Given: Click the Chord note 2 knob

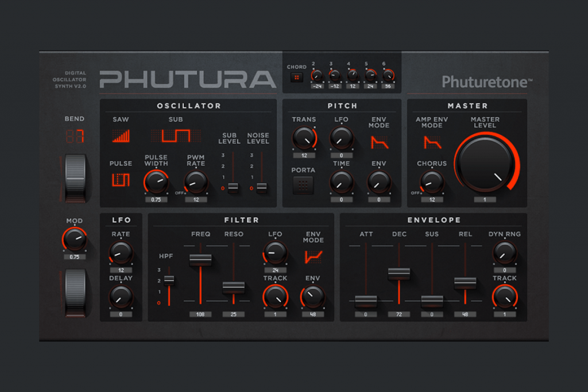Looking at the screenshot, I should click(317, 75).
